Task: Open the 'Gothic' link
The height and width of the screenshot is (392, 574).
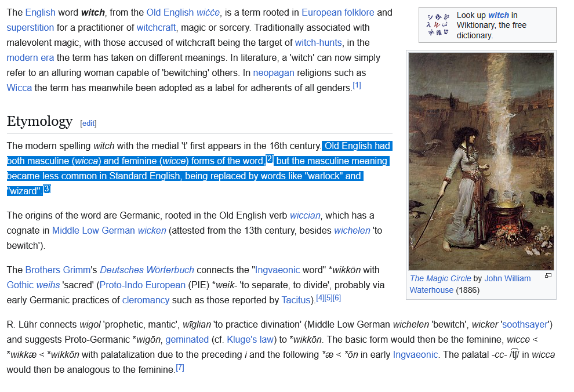Action: pos(20,285)
